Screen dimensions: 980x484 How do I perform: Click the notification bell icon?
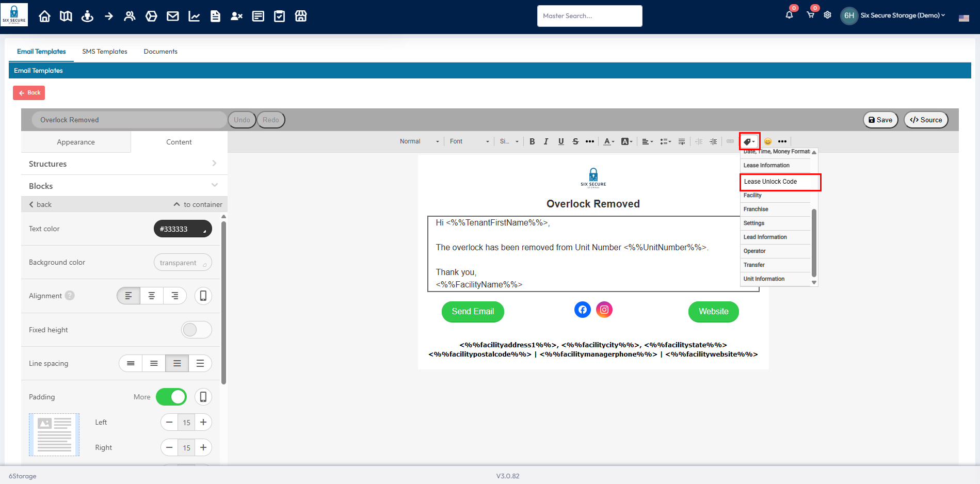[789, 15]
